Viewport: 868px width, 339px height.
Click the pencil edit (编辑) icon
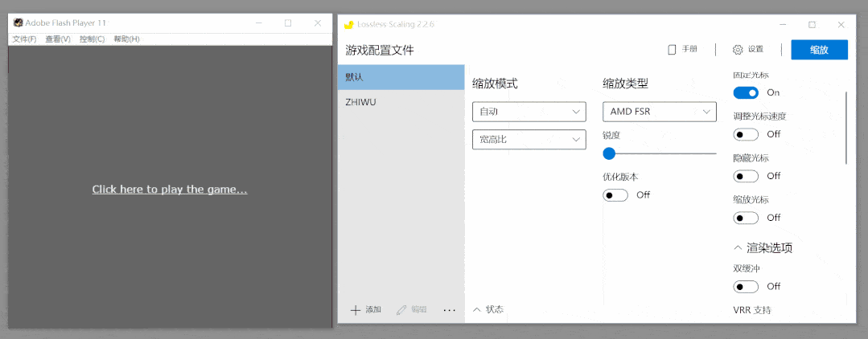click(x=402, y=310)
